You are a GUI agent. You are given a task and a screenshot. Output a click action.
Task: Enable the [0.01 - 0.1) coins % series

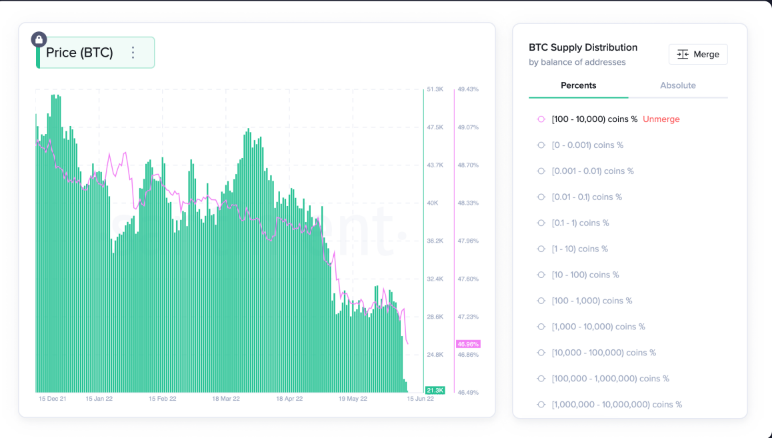586,197
